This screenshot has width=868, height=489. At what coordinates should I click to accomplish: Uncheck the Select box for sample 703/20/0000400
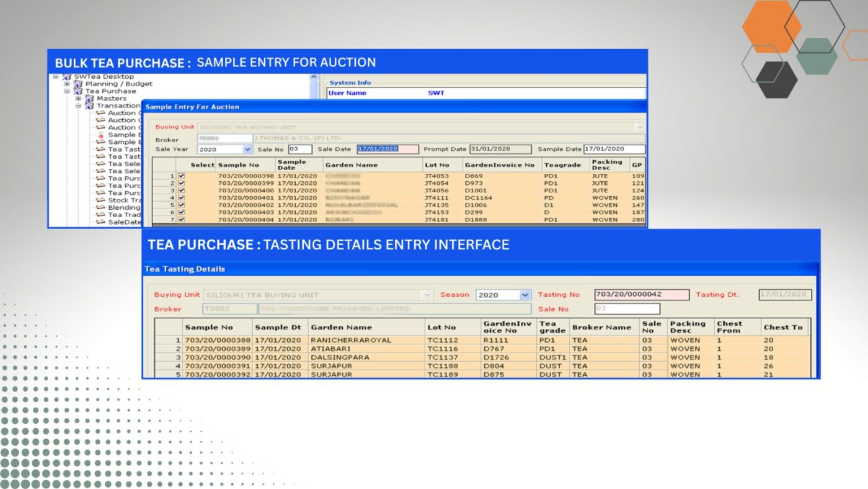pyautogui.click(x=181, y=191)
